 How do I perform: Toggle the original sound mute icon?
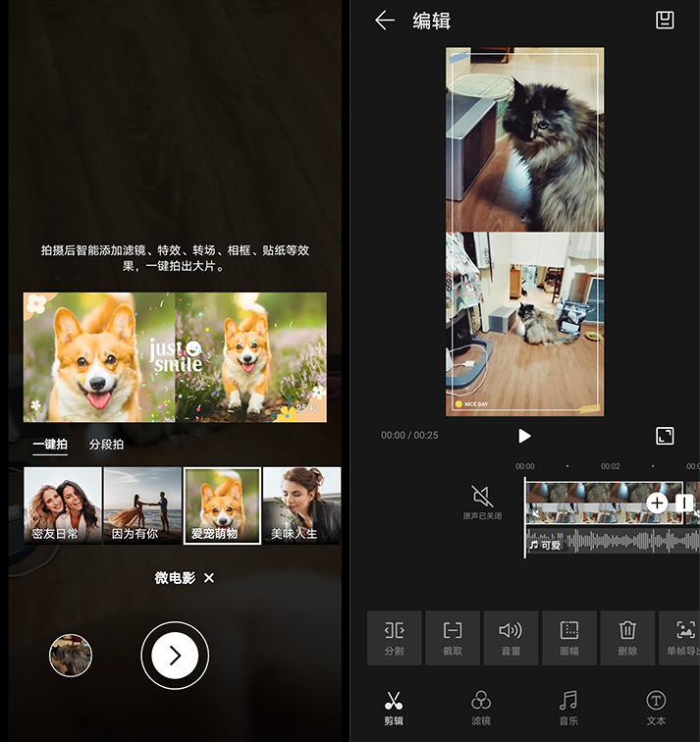[482, 497]
